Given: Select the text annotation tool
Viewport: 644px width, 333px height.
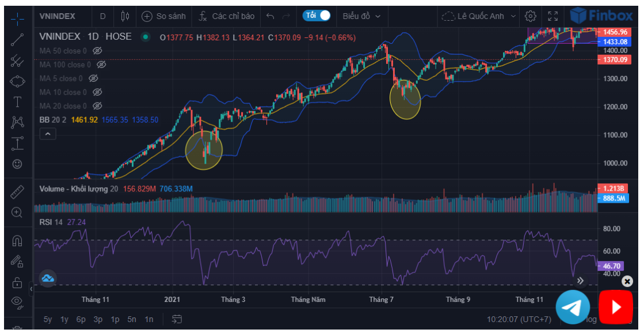Looking at the screenshot, I should click(17, 102).
